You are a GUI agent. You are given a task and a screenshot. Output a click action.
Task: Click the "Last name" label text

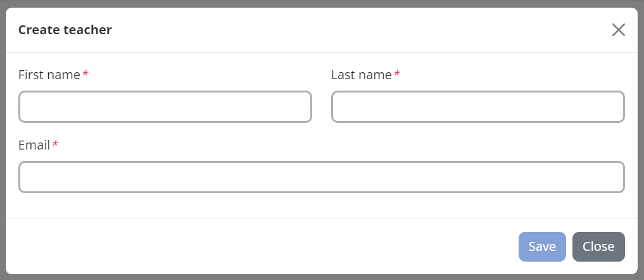(361, 75)
